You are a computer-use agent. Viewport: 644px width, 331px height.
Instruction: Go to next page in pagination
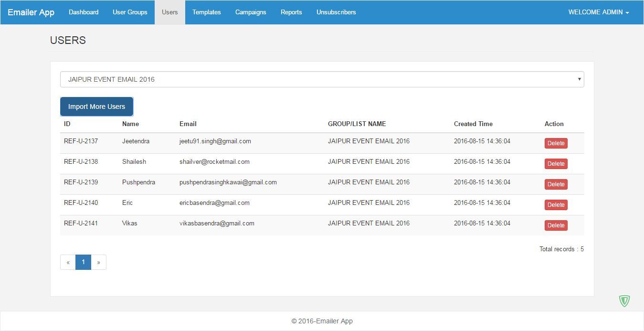point(98,262)
